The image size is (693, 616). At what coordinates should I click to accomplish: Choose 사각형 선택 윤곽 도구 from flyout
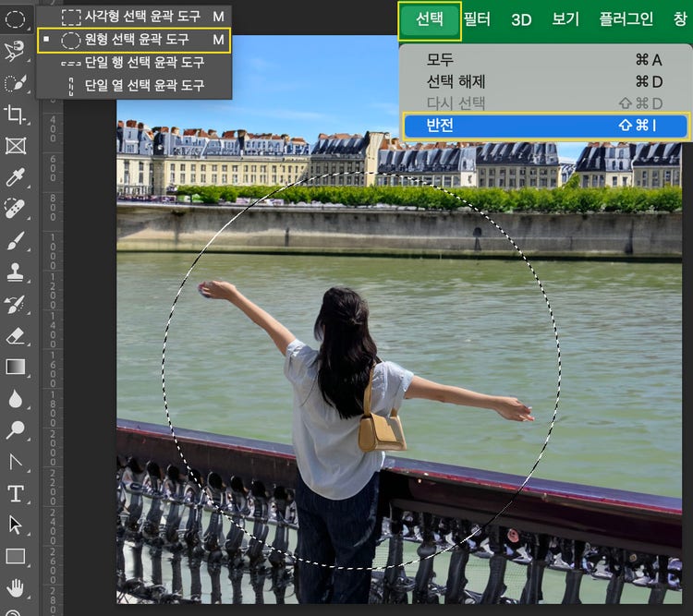(x=134, y=17)
